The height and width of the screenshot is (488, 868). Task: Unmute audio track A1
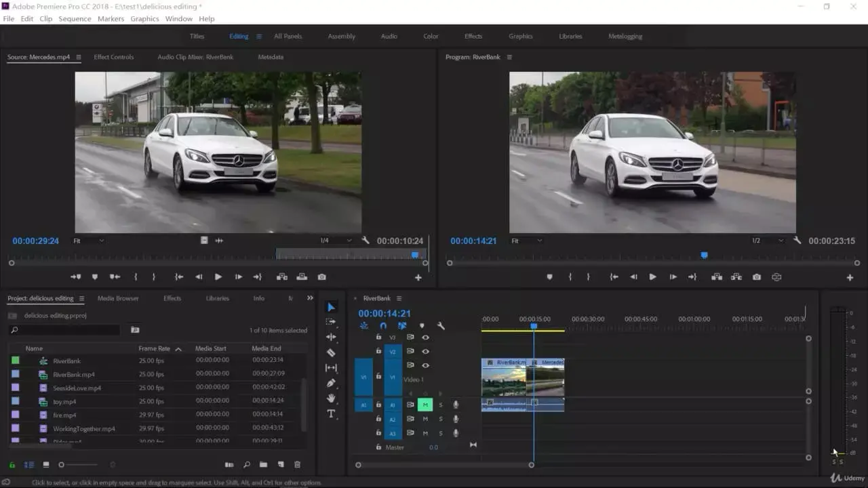coord(425,405)
